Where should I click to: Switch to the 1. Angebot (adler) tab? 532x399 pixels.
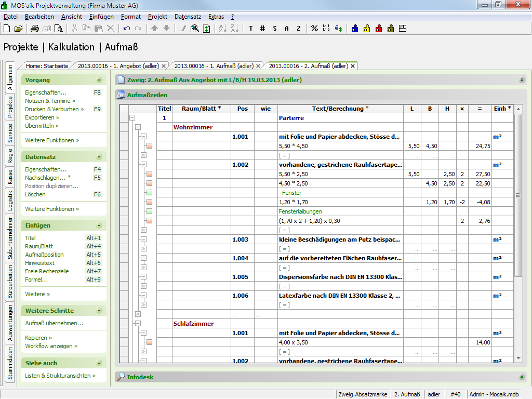pos(118,66)
